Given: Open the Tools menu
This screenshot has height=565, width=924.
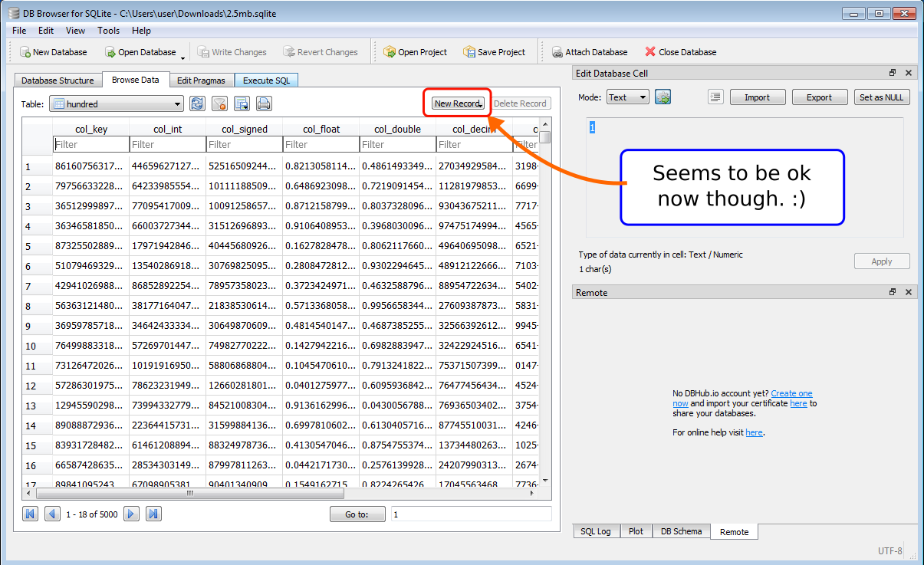Looking at the screenshot, I should [x=108, y=31].
